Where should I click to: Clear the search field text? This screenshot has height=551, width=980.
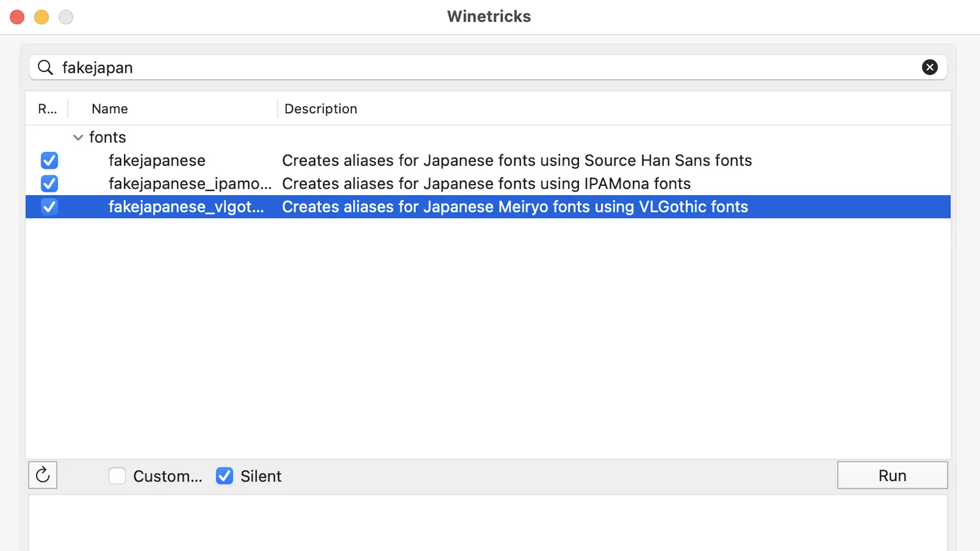(x=929, y=67)
